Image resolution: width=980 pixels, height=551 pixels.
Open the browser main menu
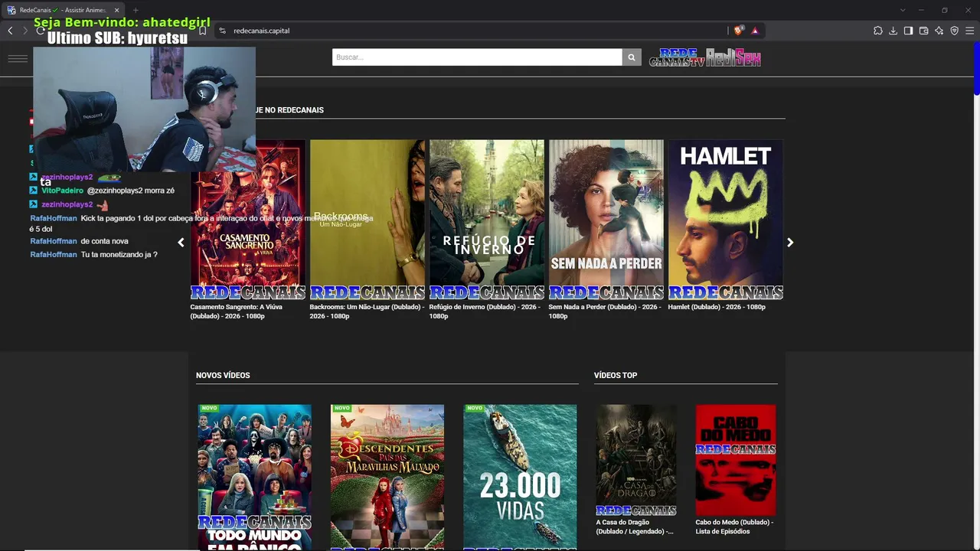coord(970,31)
